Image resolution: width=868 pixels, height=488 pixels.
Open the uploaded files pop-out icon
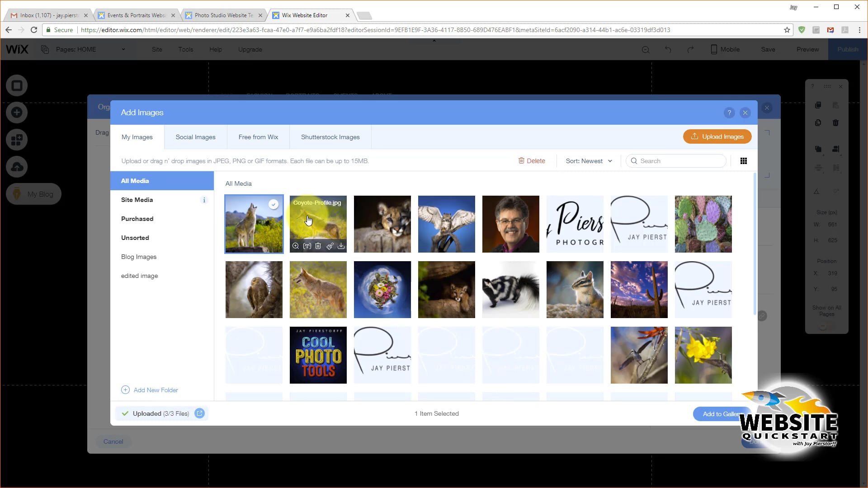(x=199, y=413)
